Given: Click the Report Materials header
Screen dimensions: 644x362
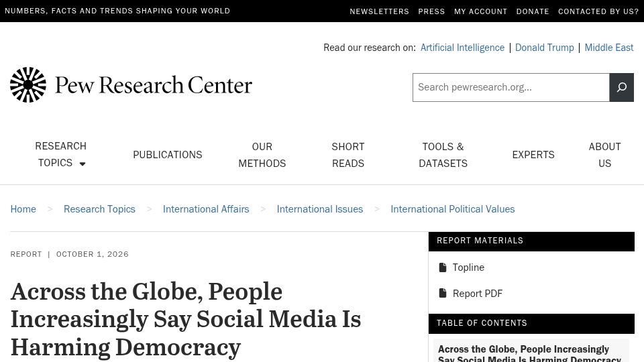Looking at the screenshot, I should (531, 241).
